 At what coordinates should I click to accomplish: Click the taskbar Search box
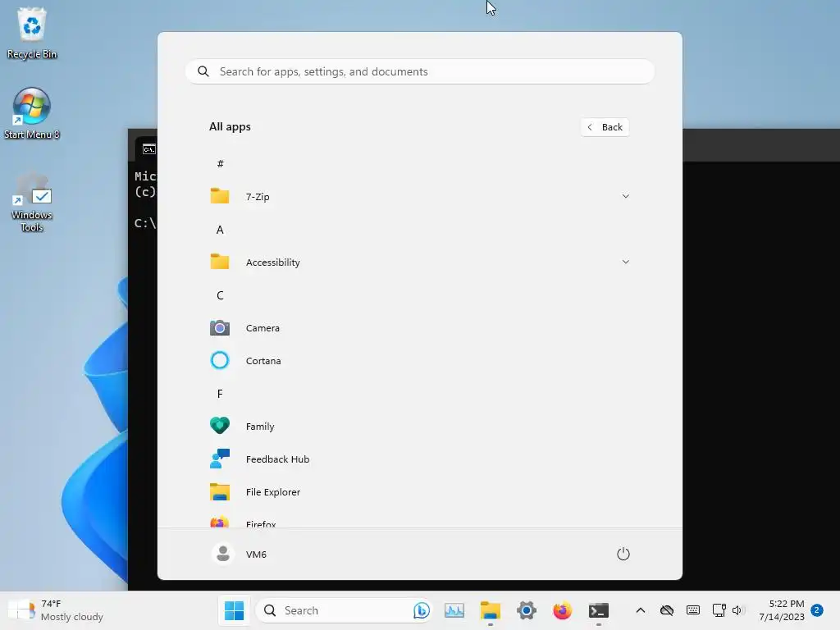coord(344,610)
